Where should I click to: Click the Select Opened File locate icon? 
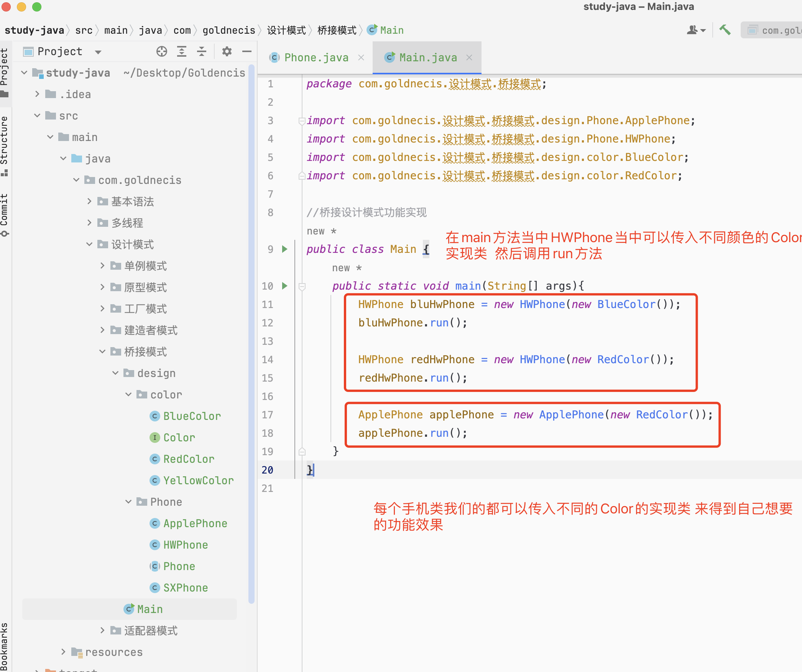pos(162,51)
